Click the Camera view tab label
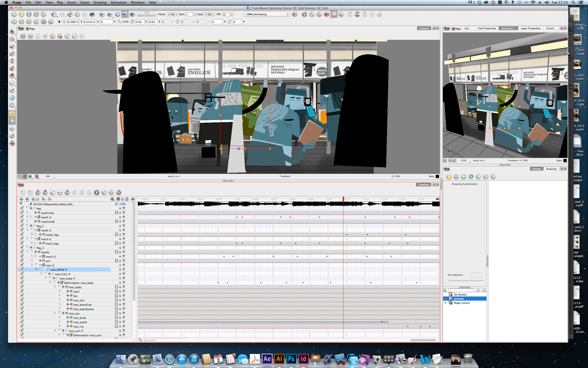This screenshot has width=588, height=368. 424,29
